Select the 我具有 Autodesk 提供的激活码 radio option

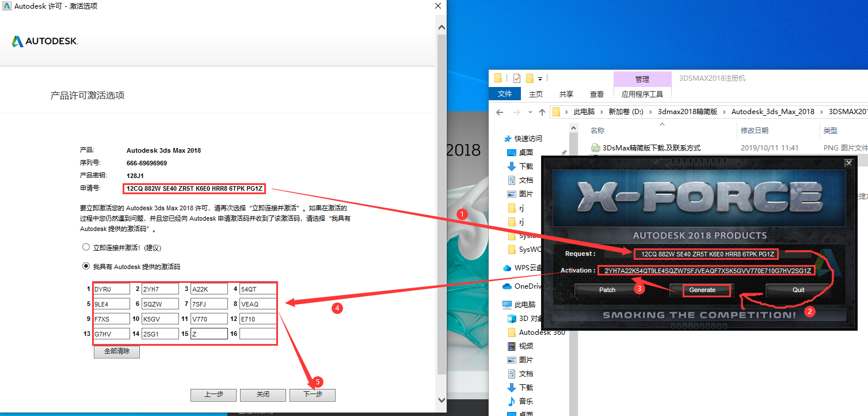(86, 266)
